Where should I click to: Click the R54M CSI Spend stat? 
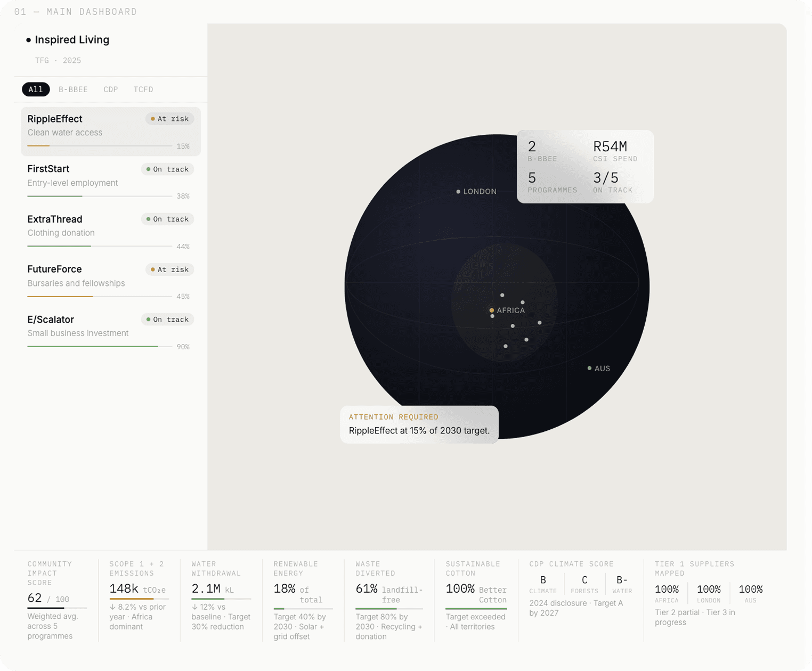coord(615,151)
